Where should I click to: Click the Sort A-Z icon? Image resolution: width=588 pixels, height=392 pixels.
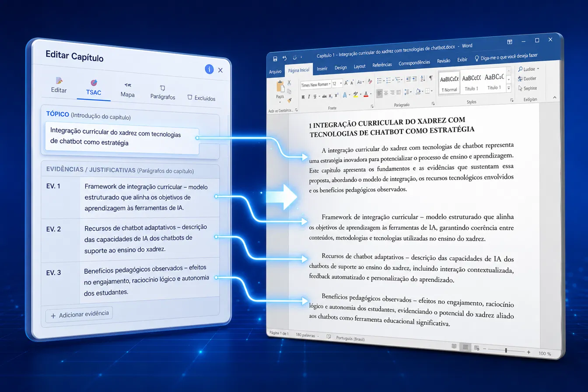[423, 79]
